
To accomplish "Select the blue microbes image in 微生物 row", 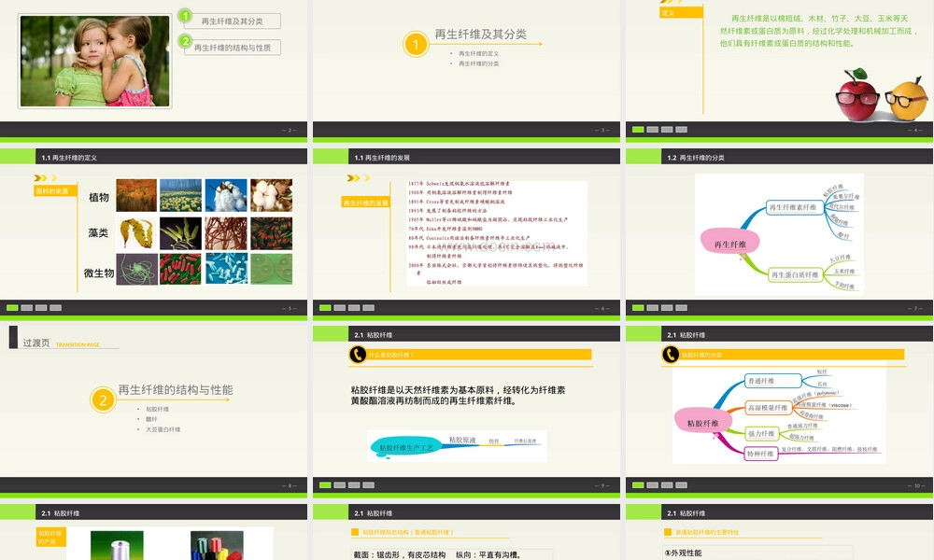I will [x=226, y=269].
